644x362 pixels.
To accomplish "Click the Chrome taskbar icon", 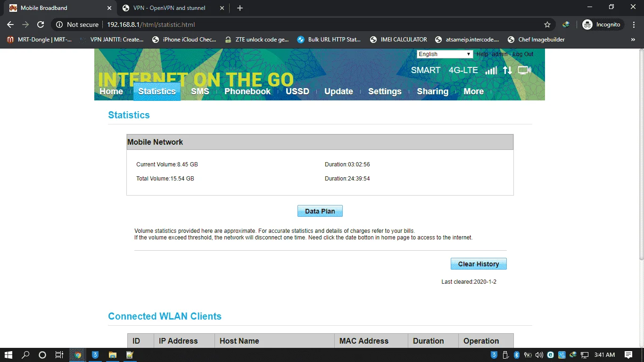I will click(78, 355).
